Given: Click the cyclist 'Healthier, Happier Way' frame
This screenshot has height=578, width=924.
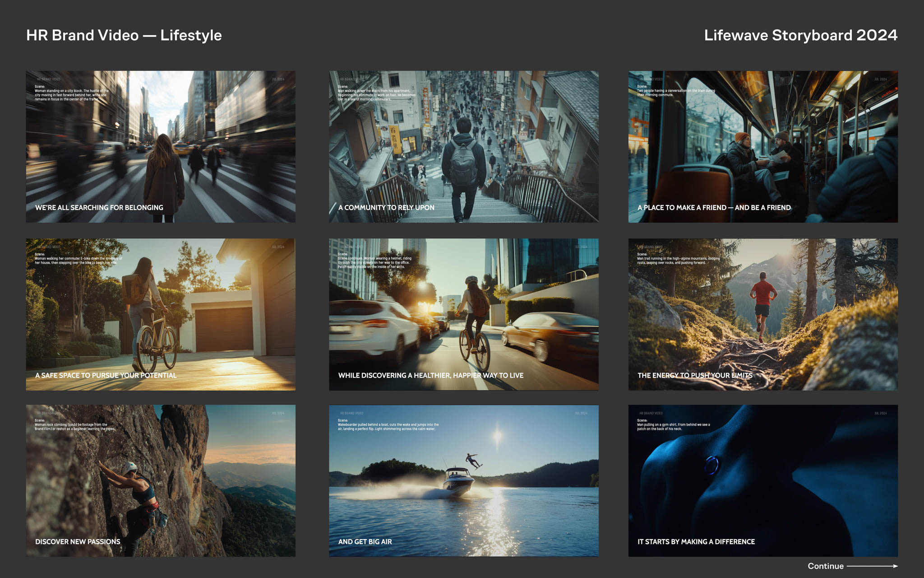Looking at the screenshot, I should tap(464, 314).
